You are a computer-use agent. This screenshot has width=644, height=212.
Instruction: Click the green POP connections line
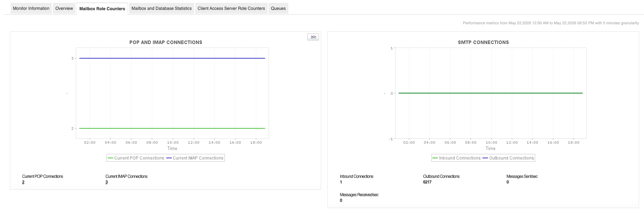172,128
